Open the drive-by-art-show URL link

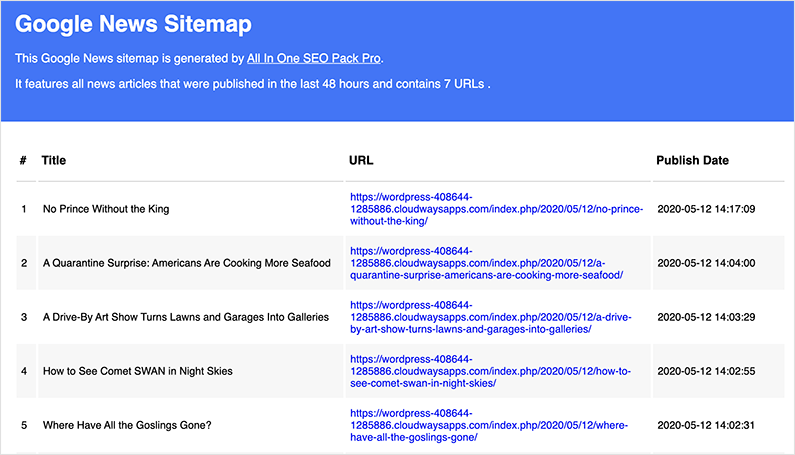pos(490,317)
